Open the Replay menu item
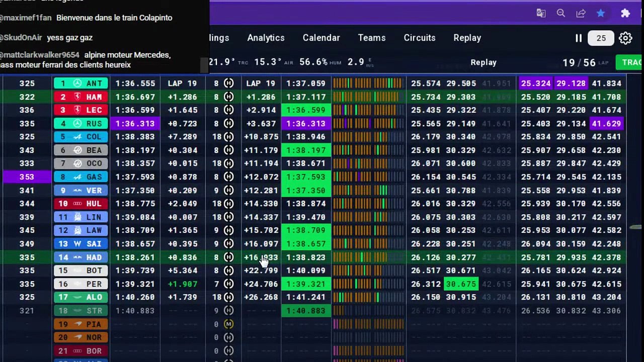The width and height of the screenshot is (644, 362). [467, 38]
